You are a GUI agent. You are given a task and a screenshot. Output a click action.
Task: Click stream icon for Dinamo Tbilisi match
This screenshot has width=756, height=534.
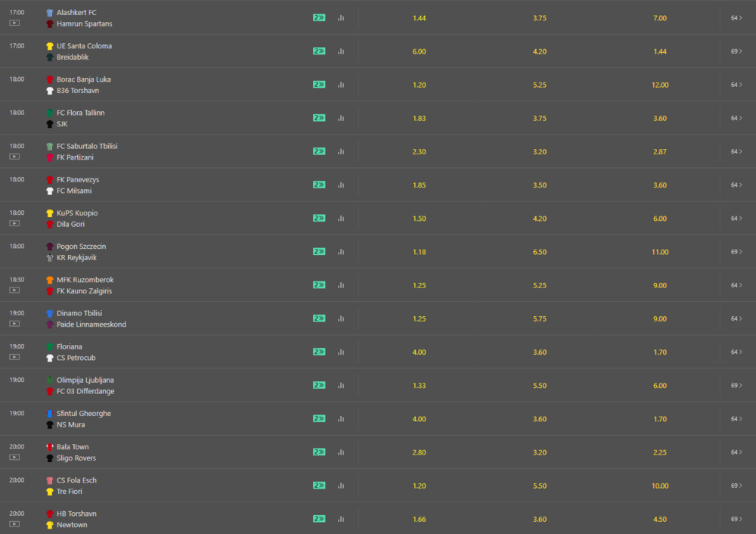(14, 324)
